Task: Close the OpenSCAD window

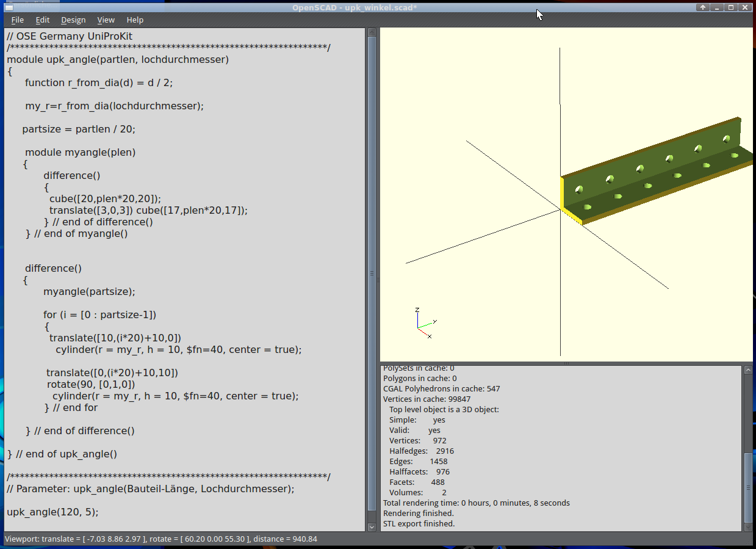Action: [744, 7]
